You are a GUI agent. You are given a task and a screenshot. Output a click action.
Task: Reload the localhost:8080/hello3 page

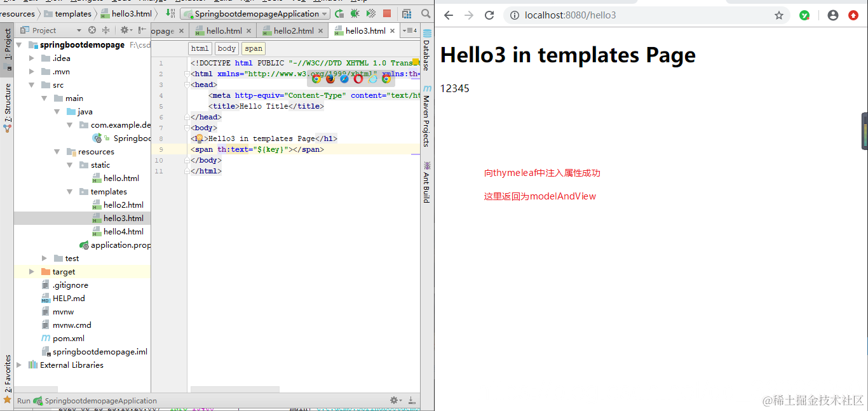pos(489,15)
